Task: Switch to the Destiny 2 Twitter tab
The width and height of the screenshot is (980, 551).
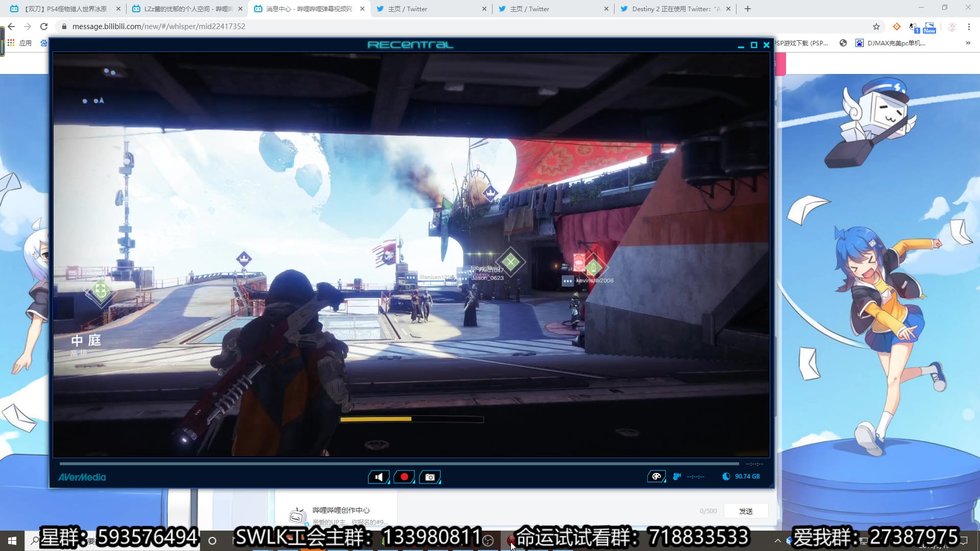Action: tap(676, 9)
